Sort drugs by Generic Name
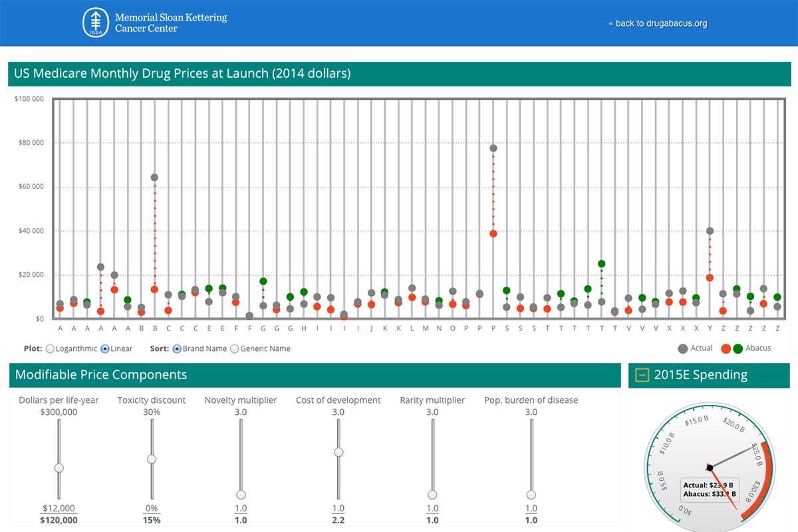The width and height of the screenshot is (798, 532). coord(234,348)
